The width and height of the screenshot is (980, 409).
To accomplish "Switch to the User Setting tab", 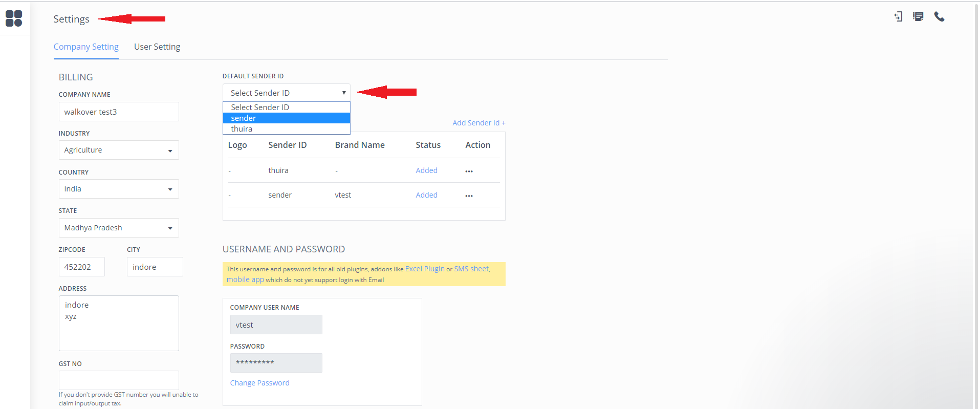I will 157,47.
